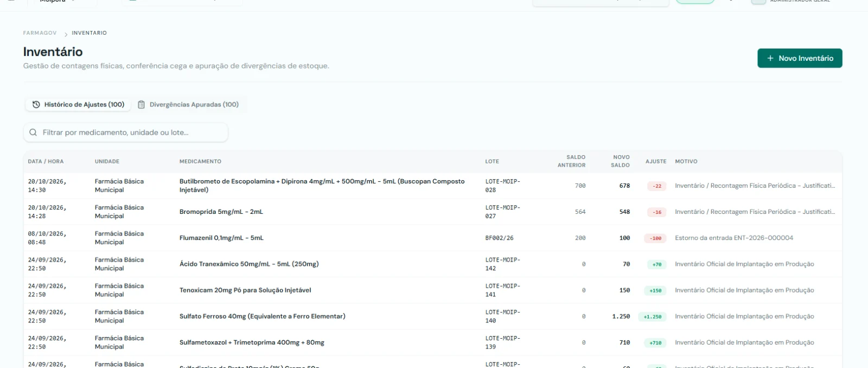Click the previous balance value 700

click(x=580, y=186)
